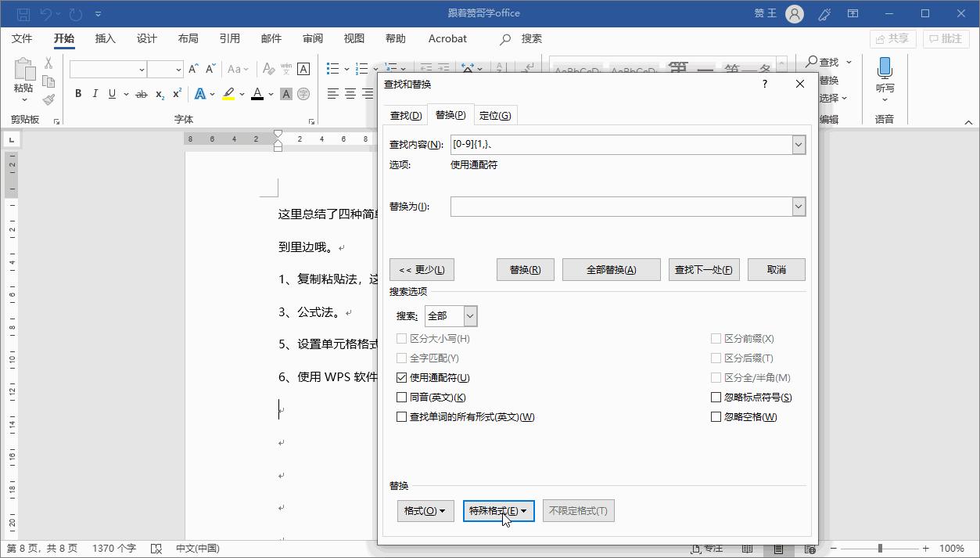
Task: Select the 插入 ribbon tab
Action: pyautogui.click(x=107, y=38)
